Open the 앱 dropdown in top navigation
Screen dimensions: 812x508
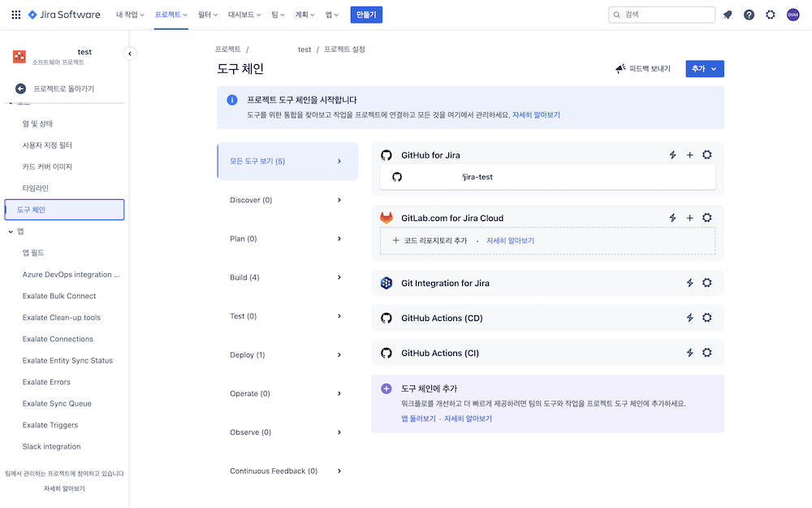coord(331,15)
